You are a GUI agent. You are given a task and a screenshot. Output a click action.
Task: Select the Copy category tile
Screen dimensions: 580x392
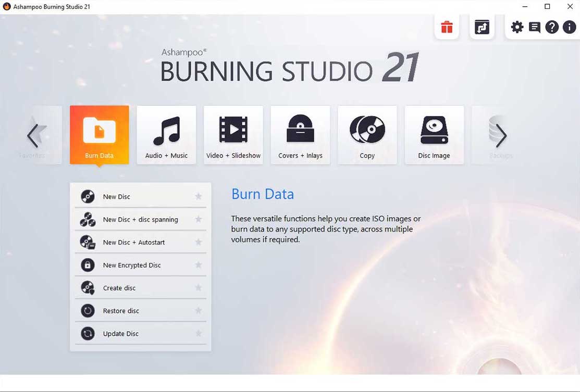click(x=367, y=135)
